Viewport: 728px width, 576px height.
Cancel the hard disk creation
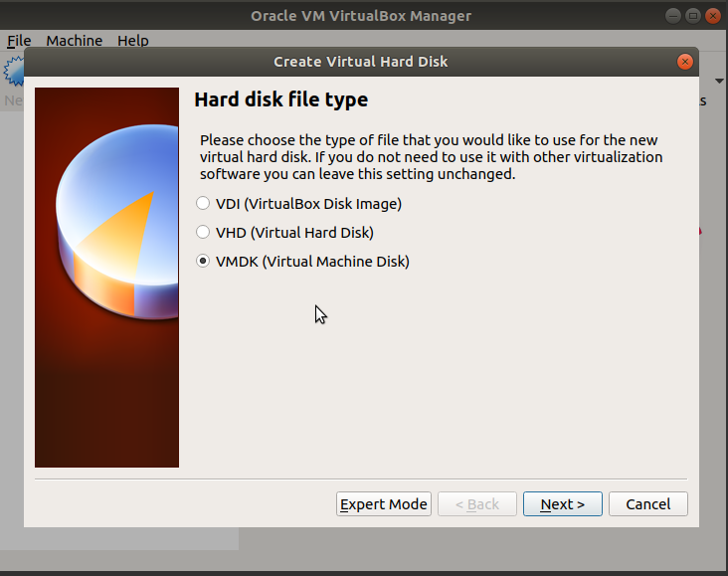(x=647, y=504)
